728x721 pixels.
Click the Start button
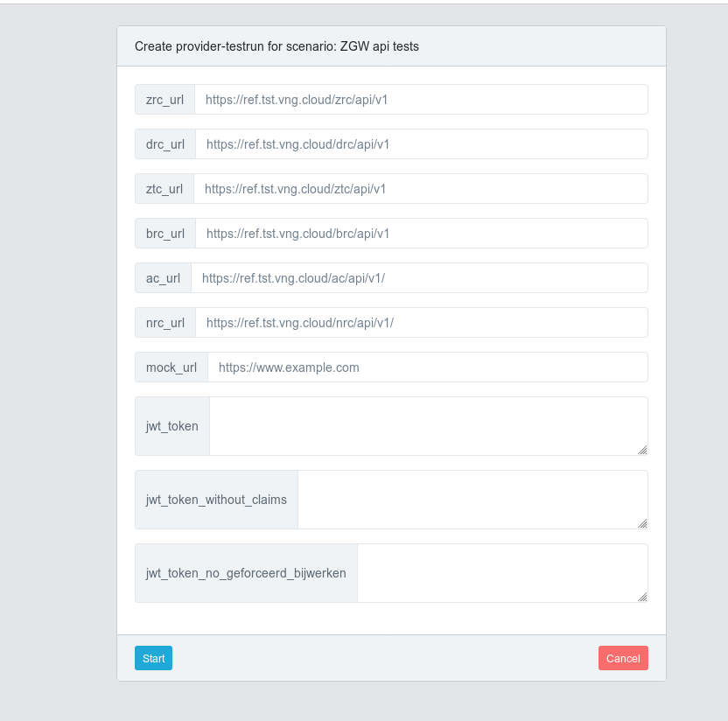pyautogui.click(x=153, y=657)
